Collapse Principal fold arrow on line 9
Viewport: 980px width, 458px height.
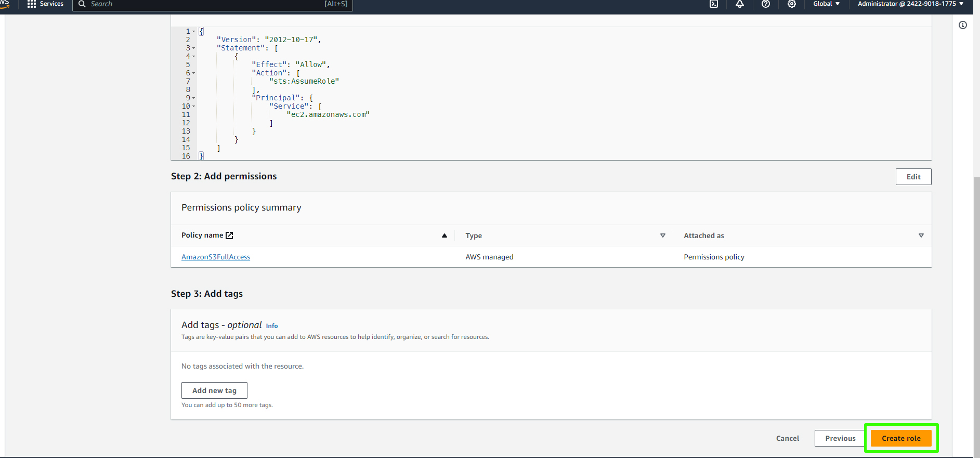point(194,98)
